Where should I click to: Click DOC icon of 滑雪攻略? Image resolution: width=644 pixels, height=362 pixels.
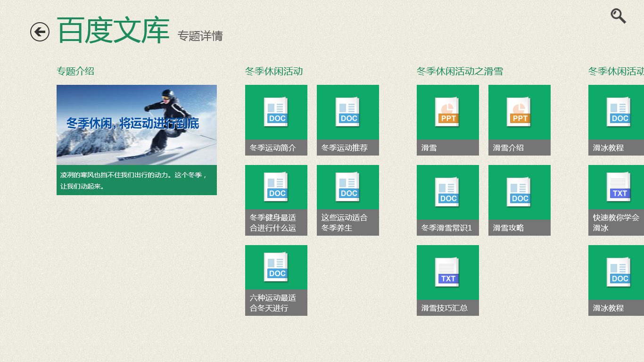(519, 192)
